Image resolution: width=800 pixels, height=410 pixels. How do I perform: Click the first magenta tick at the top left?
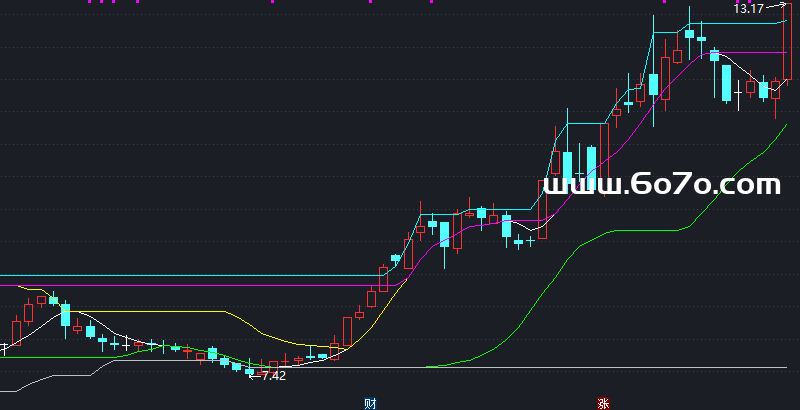pos(90,2)
